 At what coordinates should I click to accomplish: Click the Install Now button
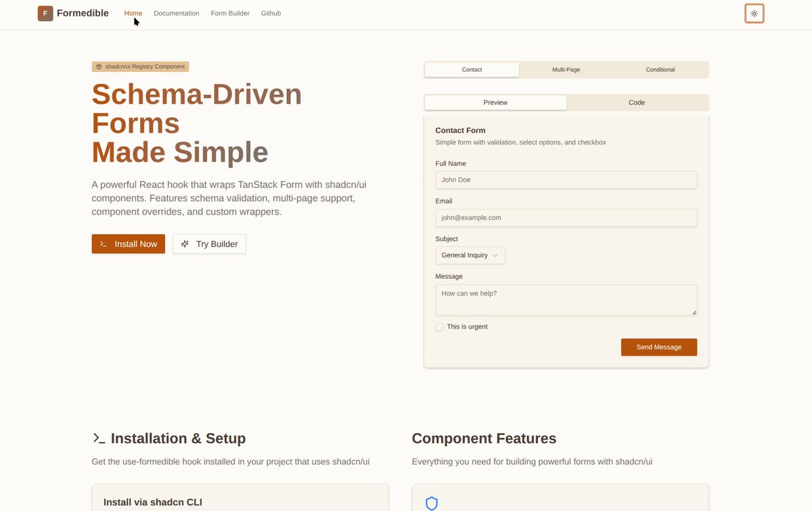(x=129, y=244)
